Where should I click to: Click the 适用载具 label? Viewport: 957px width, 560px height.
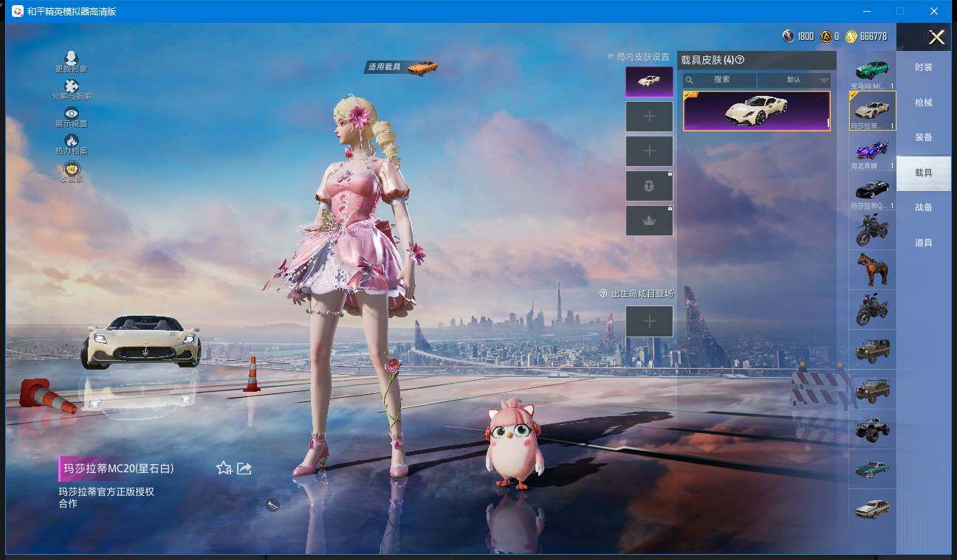[x=385, y=67]
